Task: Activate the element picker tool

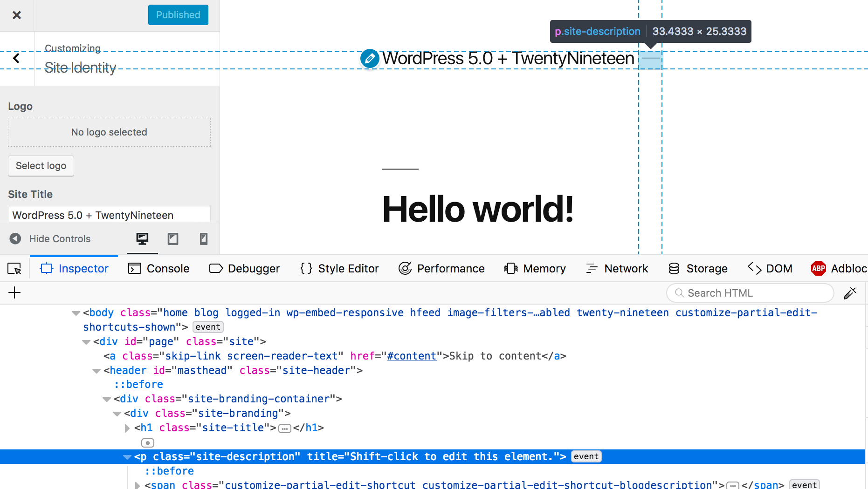Action: (14, 269)
